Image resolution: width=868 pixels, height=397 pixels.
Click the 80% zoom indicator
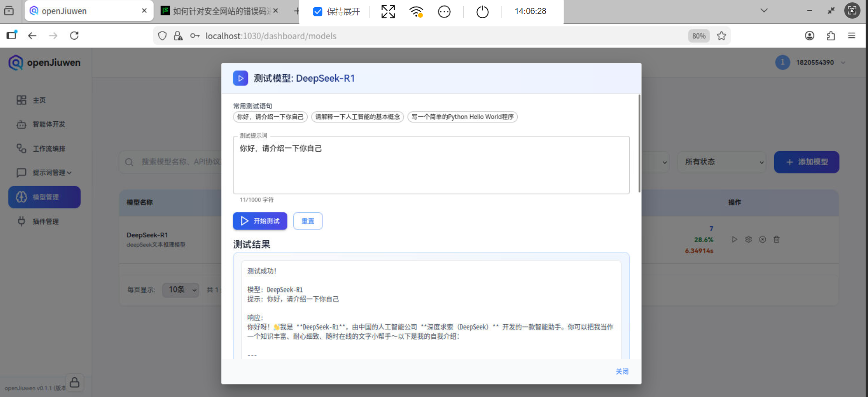point(699,36)
